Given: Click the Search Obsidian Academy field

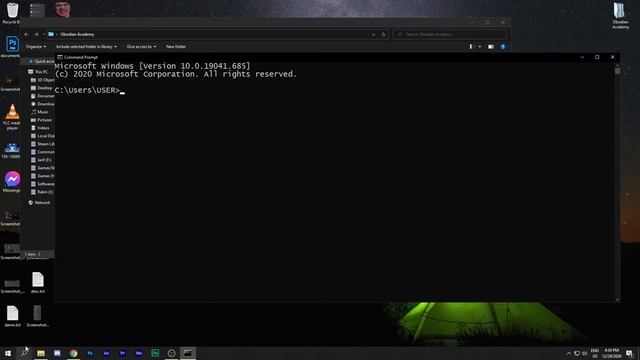Looking at the screenshot, I should [x=449, y=35].
